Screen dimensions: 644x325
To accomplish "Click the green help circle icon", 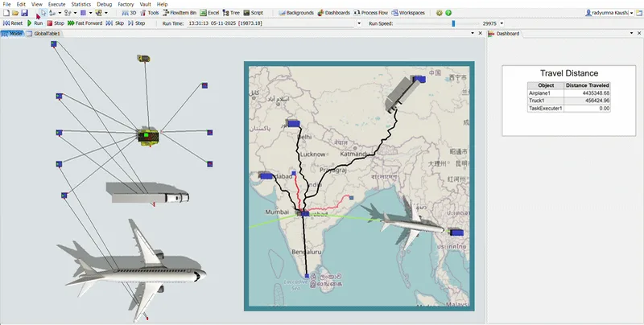I will click(x=448, y=13).
